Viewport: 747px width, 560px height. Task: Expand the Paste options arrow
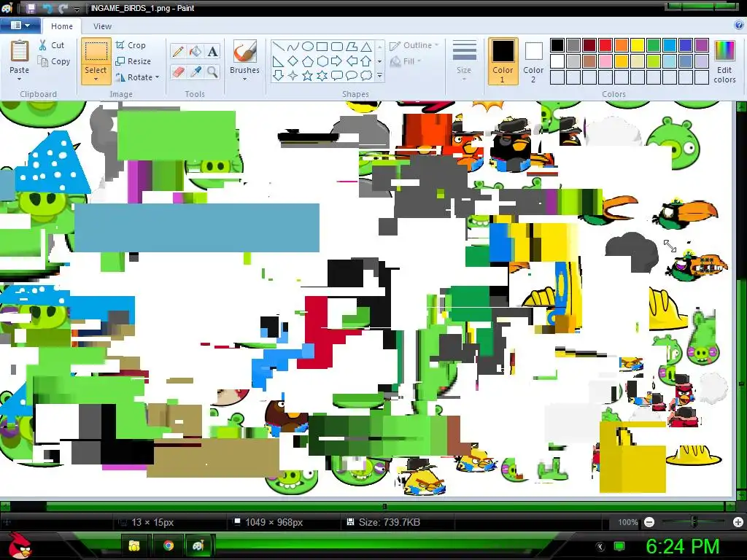(19, 79)
